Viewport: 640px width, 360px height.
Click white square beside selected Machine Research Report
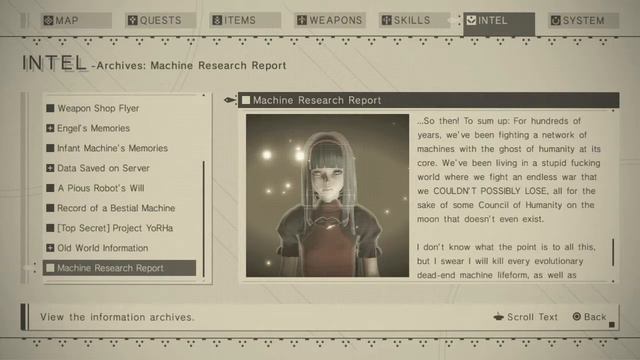(50, 268)
